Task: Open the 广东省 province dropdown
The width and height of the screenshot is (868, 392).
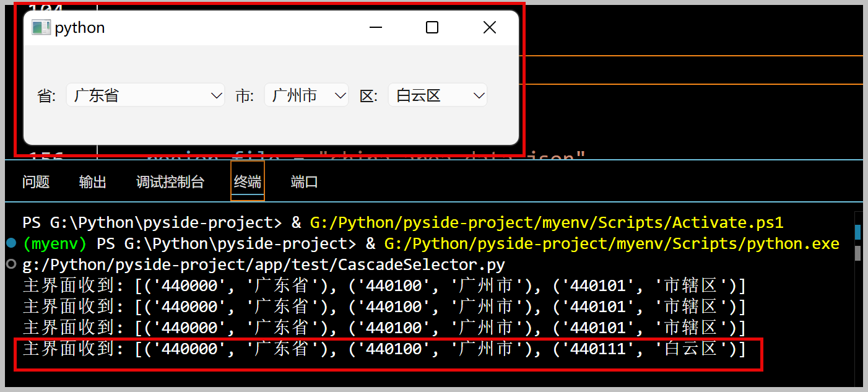Action: point(145,95)
